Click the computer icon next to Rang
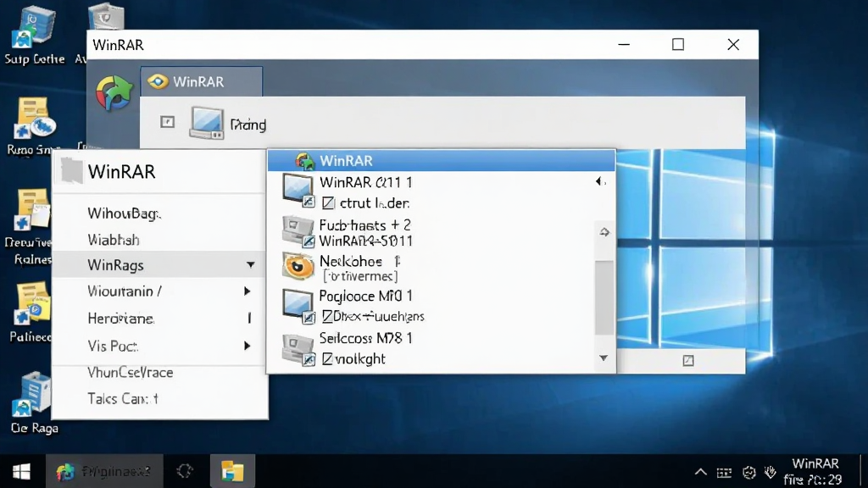Image resolution: width=868 pixels, height=488 pixels. (x=207, y=123)
